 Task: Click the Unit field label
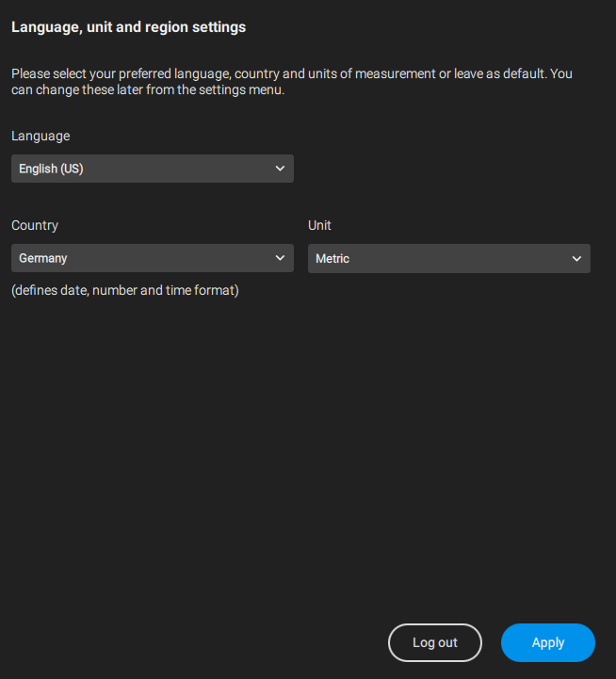click(x=319, y=225)
